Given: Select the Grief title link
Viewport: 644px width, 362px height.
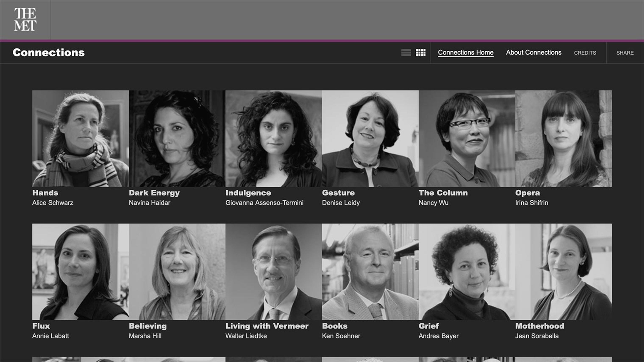Looking at the screenshot, I should (x=428, y=326).
